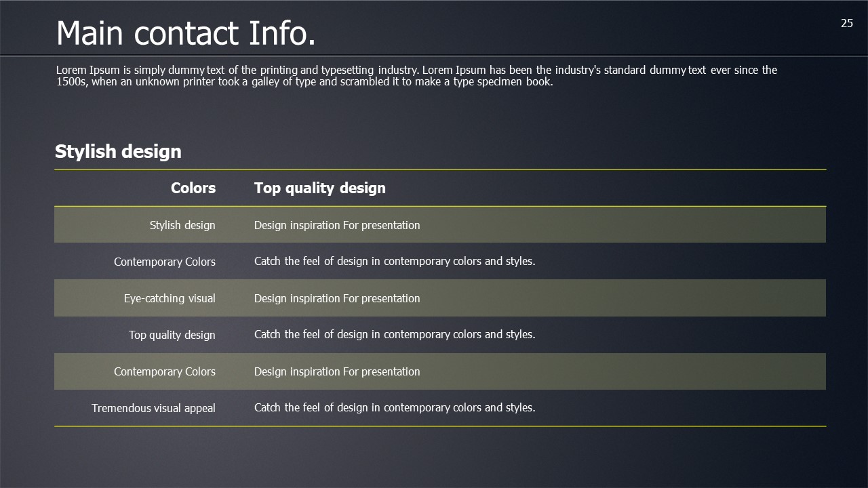Select the "Eye-catching visual" row label
The image size is (868, 488).
coord(170,298)
